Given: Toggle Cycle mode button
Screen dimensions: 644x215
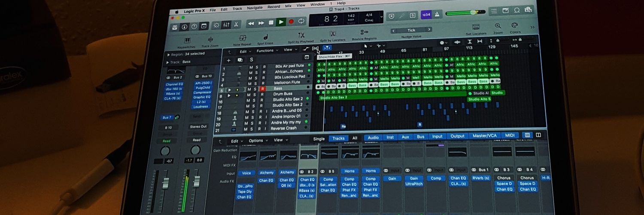Looking at the screenshot, I should coord(301,21).
